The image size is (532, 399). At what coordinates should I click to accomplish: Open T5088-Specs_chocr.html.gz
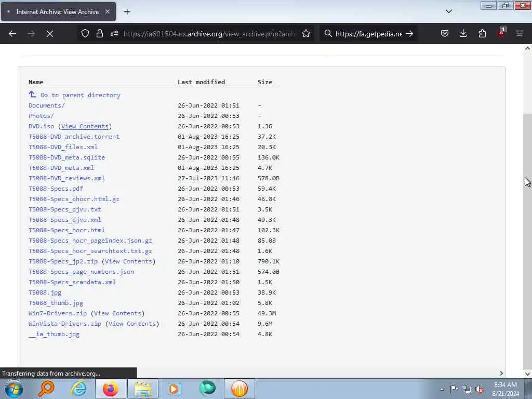click(x=74, y=199)
